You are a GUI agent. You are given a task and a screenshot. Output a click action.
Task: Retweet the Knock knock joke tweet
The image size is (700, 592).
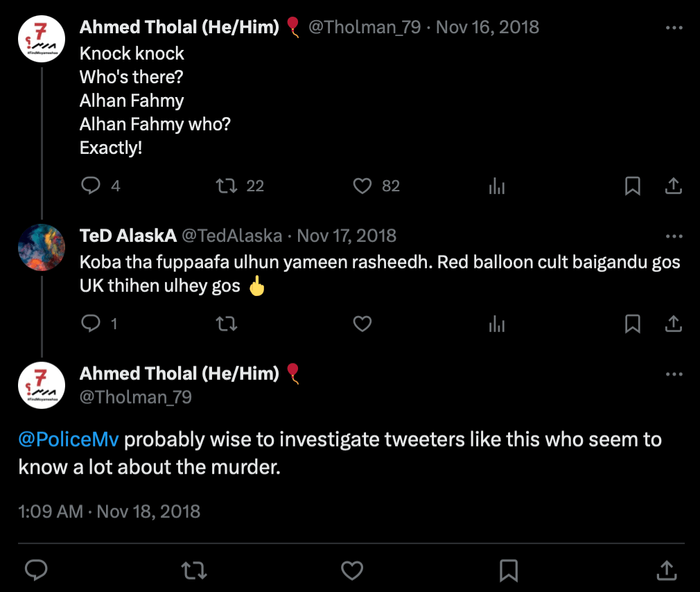coord(227,186)
